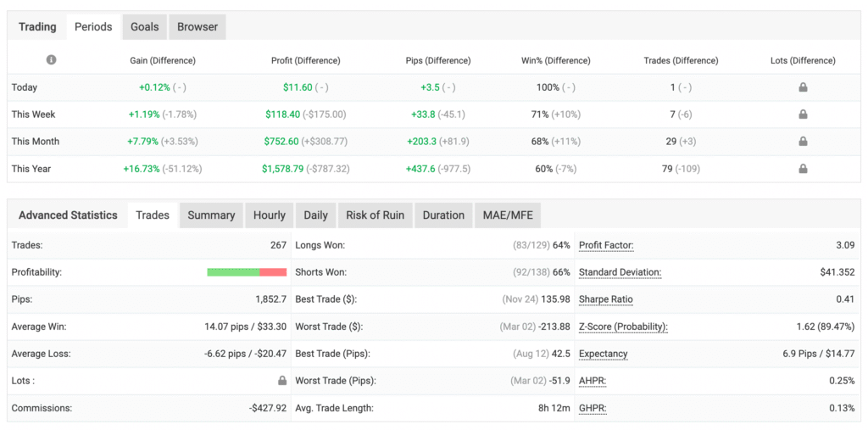Click the green-red Profitability bar
This screenshot has width=868, height=430.
click(247, 272)
